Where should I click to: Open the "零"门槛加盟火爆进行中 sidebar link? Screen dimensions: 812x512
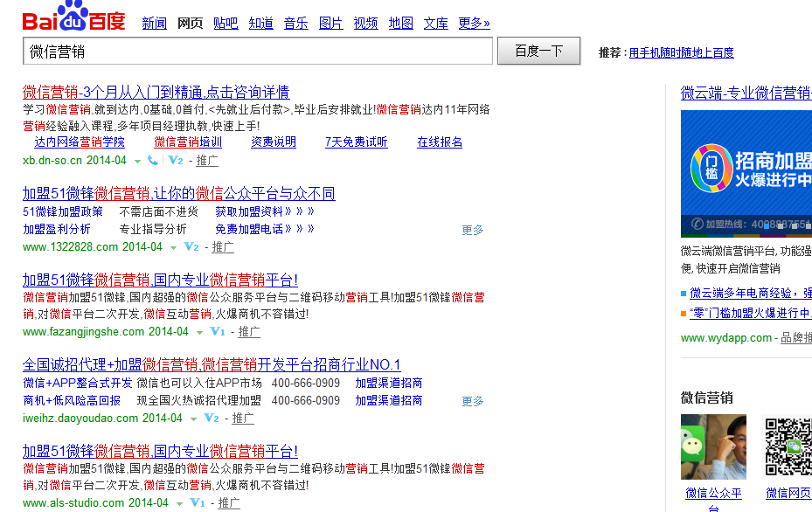click(x=751, y=313)
